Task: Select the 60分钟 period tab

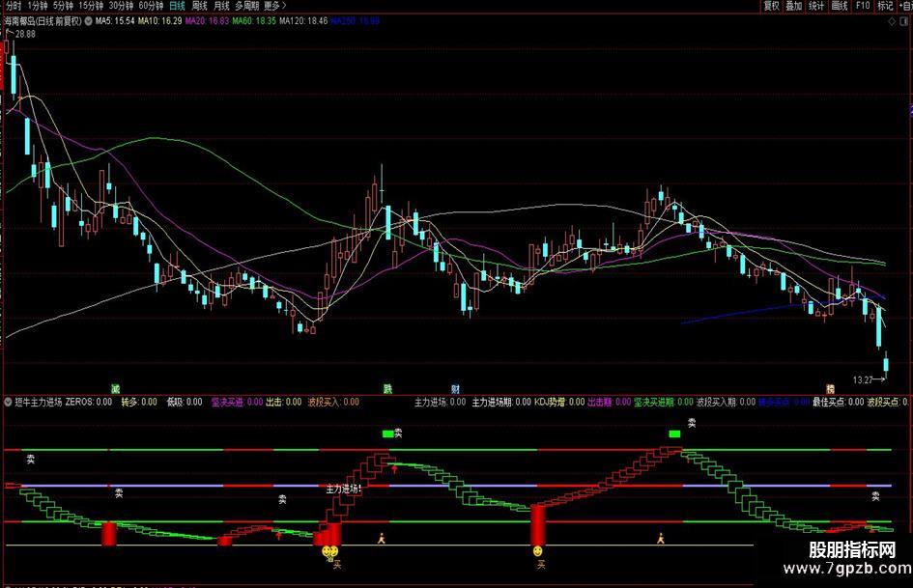Action: click(151, 6)
